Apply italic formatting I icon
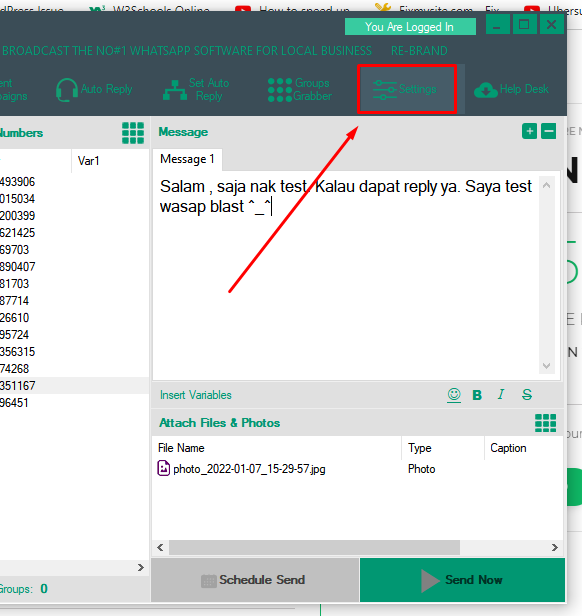This screenshot has width=582, height=616. pyautogui.click(x=501, y=394)
